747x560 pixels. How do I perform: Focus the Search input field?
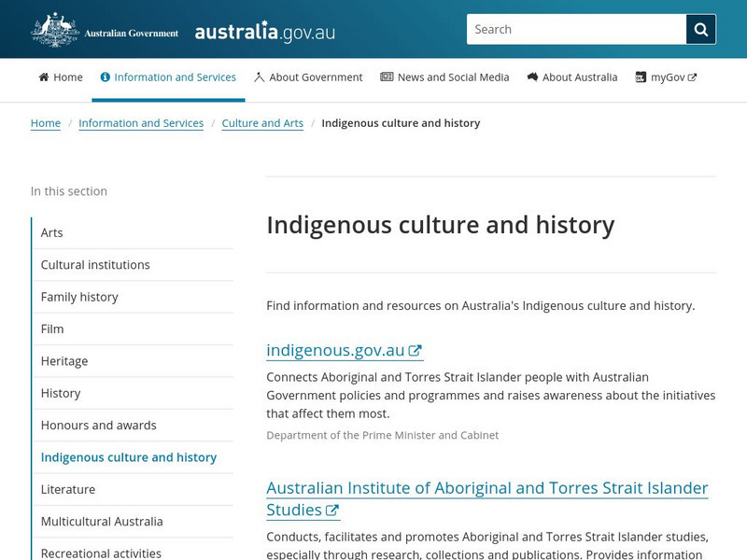(576, 30)
